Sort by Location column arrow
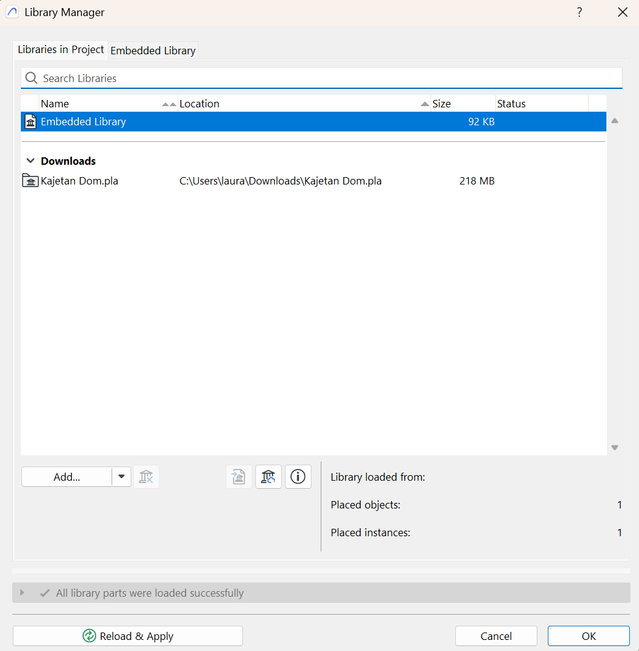 pyautogui.click(x=424, y=104)
